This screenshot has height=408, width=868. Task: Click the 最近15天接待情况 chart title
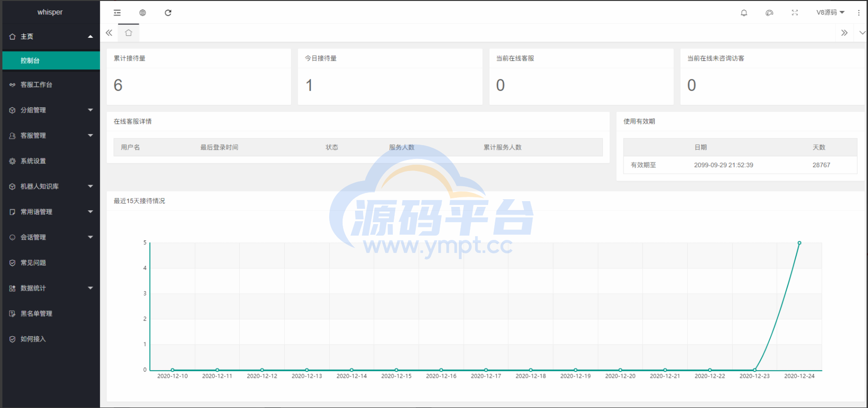click(139, 201)
